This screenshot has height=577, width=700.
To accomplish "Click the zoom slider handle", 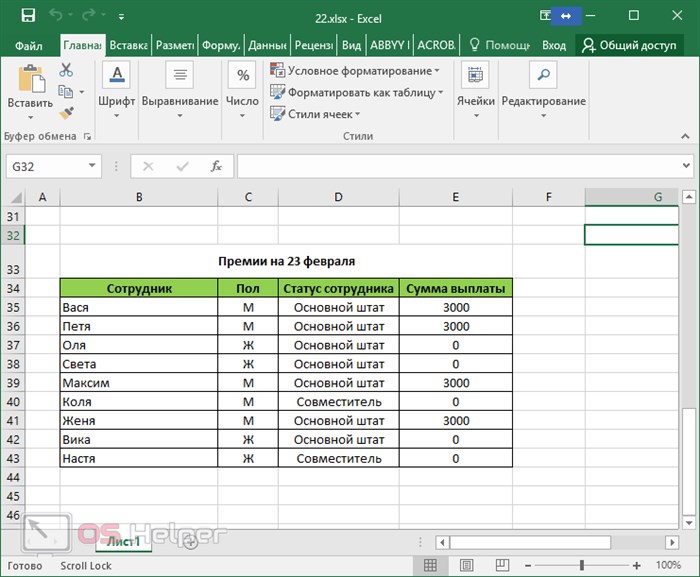I will point(582,565).
